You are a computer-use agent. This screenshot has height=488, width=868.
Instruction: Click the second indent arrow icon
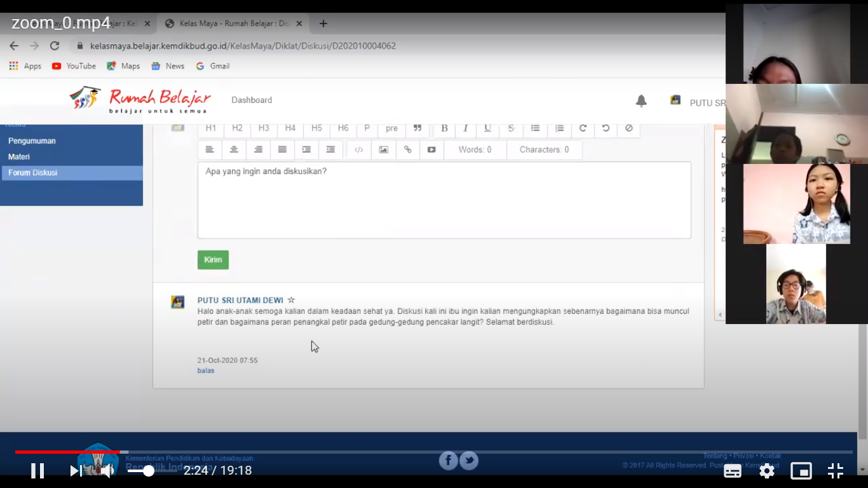point(330,150)
